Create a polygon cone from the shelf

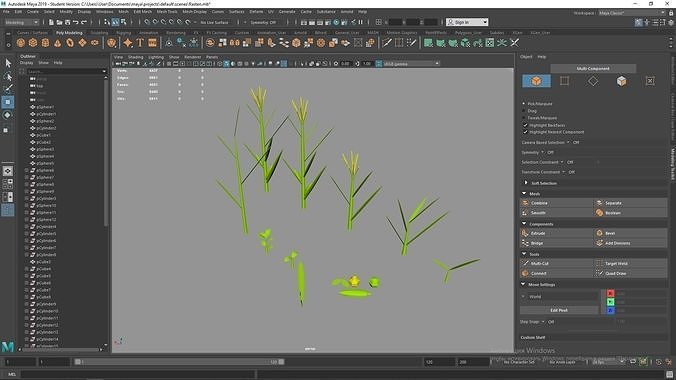(58, 43)
